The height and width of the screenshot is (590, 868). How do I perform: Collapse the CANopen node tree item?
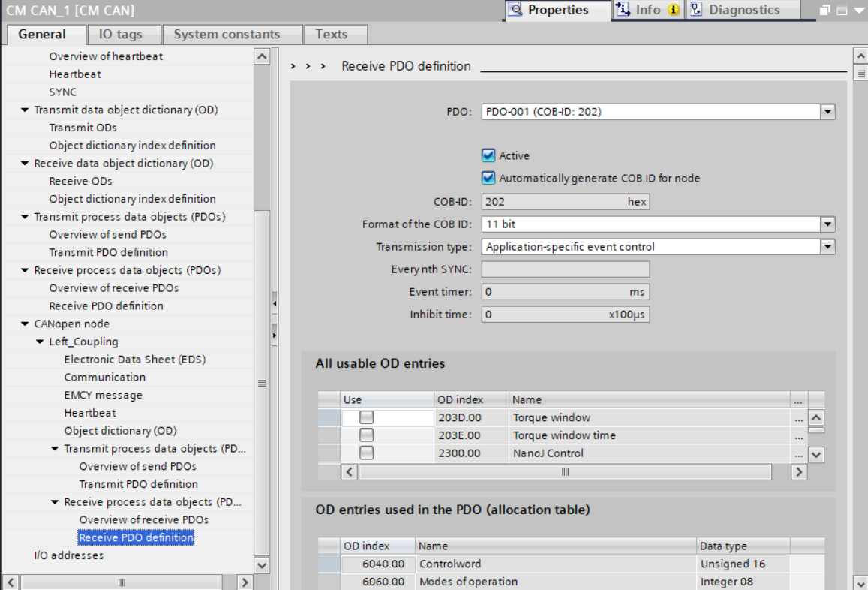(x=26, y=324)
